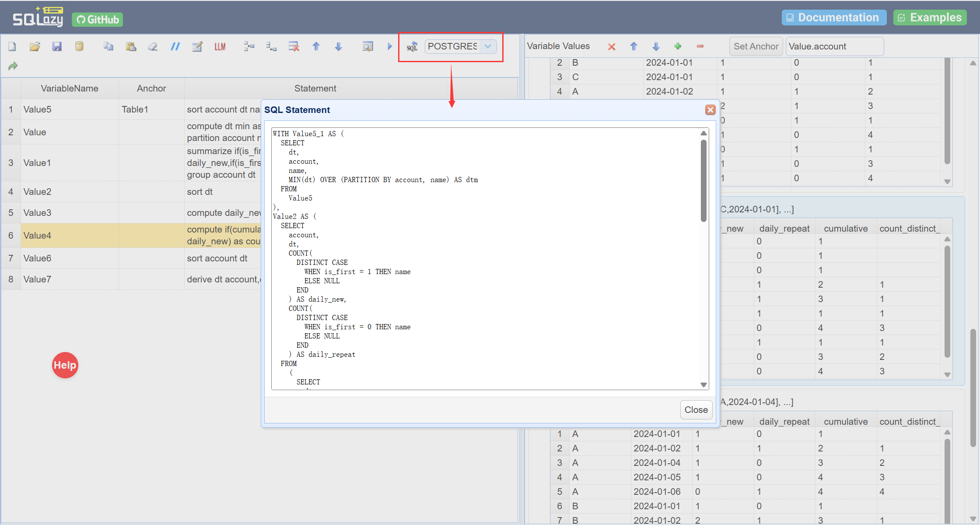Select the Value5 variable row
Image resolution: width=980 pixels, height=525 pixels.
pyautogui.click(x=70, y=109)
